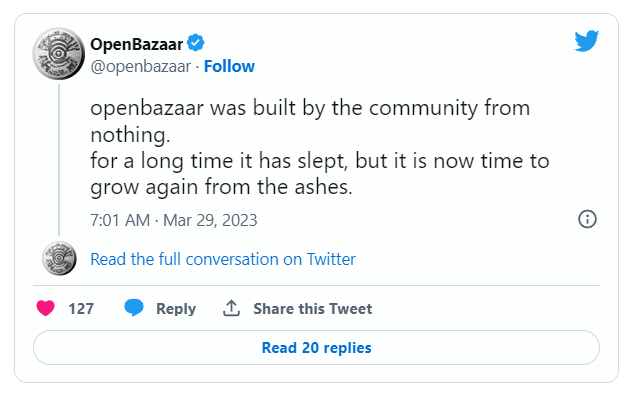Click the blue verified checkmark badge
This screenshot has width=636, height=398.
coord(196,43)
